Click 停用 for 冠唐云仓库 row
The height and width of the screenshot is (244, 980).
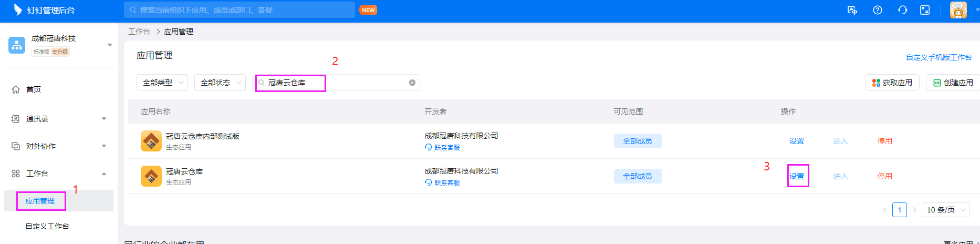coord(885,176)
